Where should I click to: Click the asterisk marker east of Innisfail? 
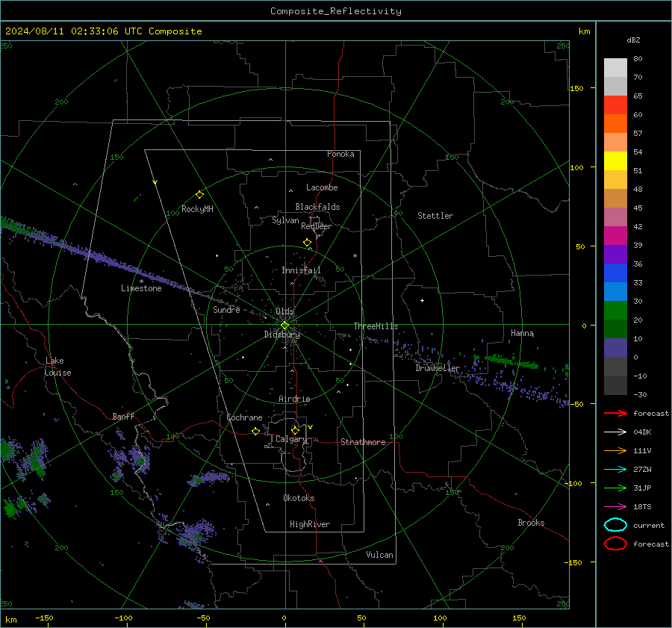pos(355,256)
